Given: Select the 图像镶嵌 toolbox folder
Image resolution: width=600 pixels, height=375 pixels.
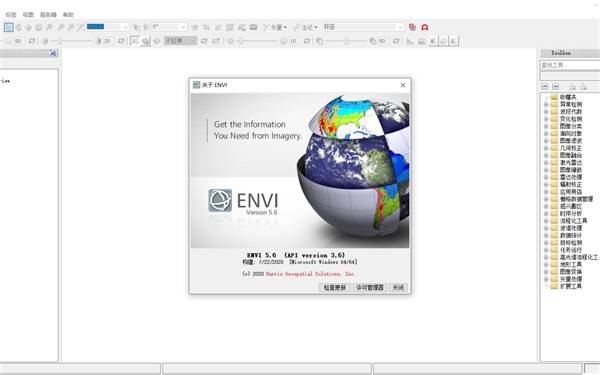Looking at the screenshot, I should (571, 170).
